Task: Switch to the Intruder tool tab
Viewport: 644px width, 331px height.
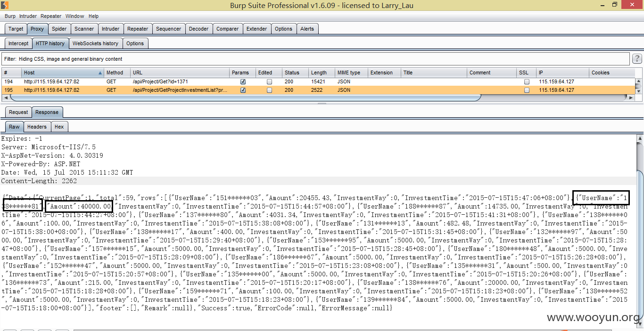Action: tap(110, 29)
